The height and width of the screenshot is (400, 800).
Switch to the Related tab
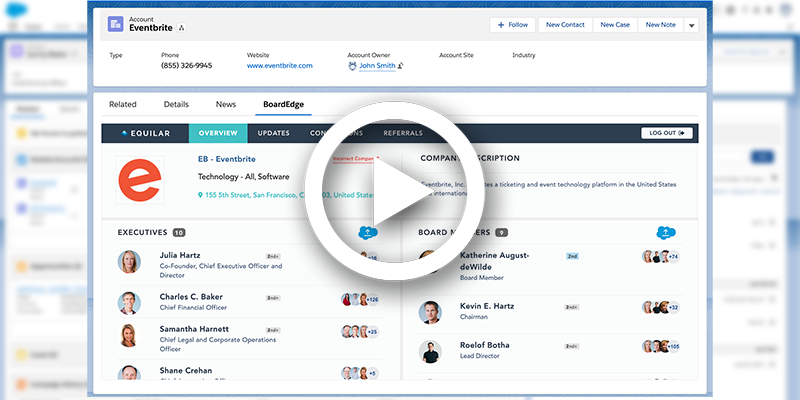pos(122,105)
